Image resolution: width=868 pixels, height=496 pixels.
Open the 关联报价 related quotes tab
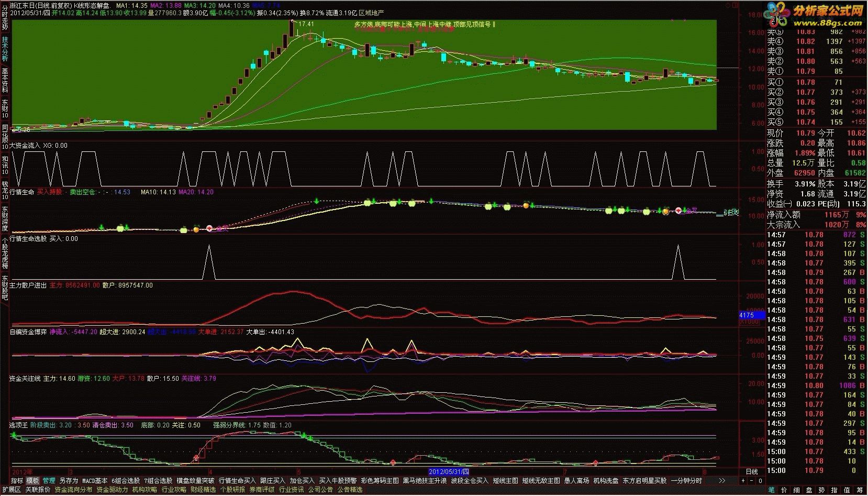tap(38, 490)
